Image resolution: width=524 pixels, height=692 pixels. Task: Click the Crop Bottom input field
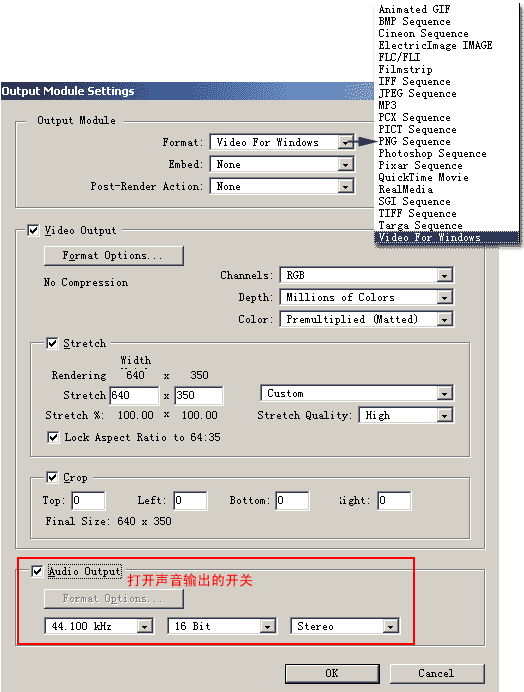(292, 500)
